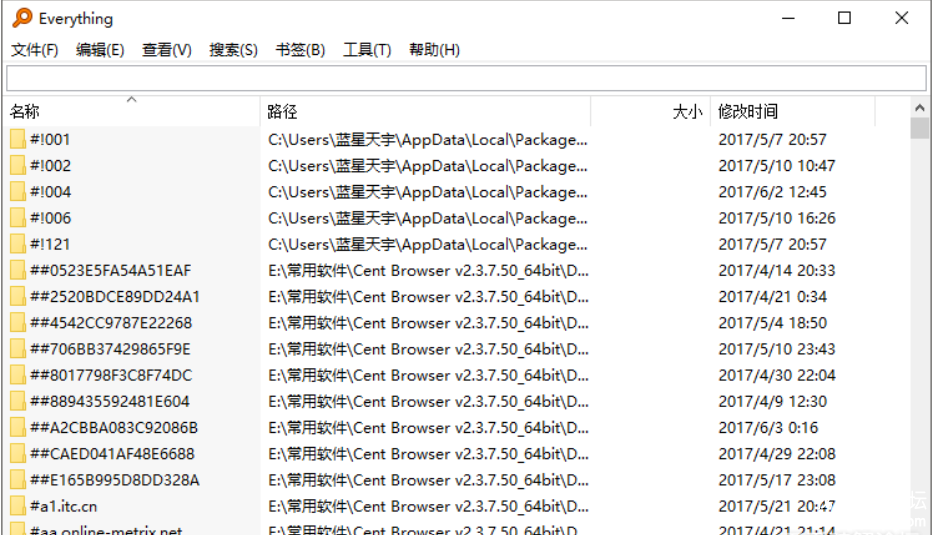Viewport: 933px width, 535px height.
Task: Click folder icon of ##CAED041AF48E6688
Action: (x=18, y=453)
